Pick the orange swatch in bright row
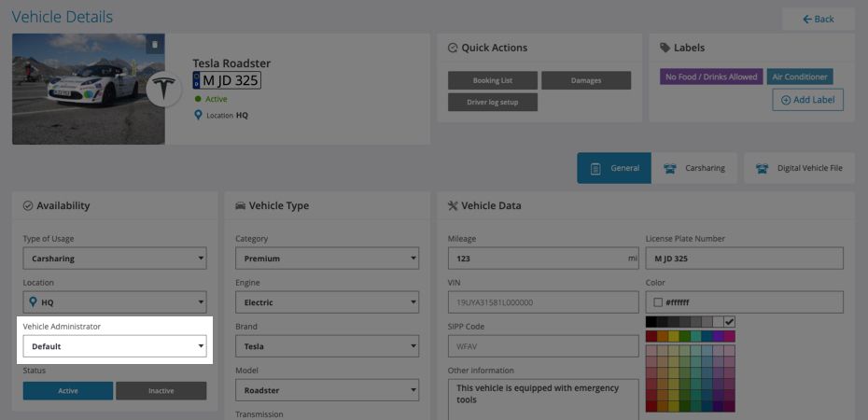The width and height of the screenshot is (868, 420). 662,336
